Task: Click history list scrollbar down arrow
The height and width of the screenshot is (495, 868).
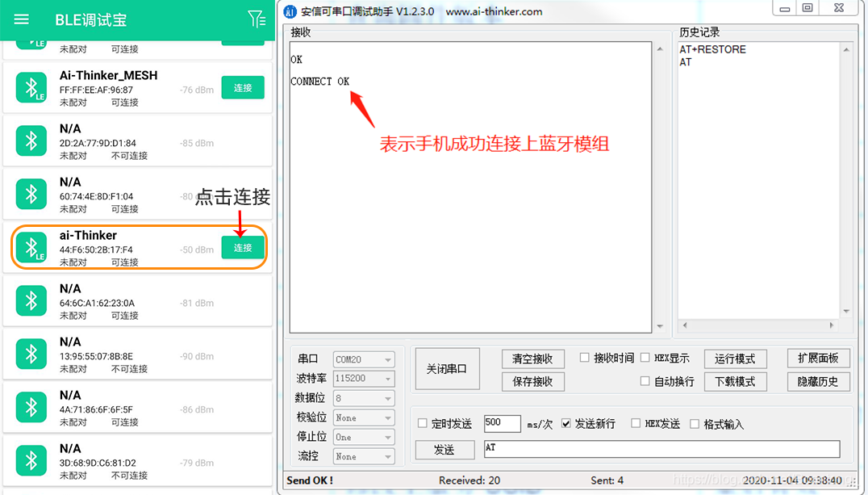Action: (x=846, y=312)
